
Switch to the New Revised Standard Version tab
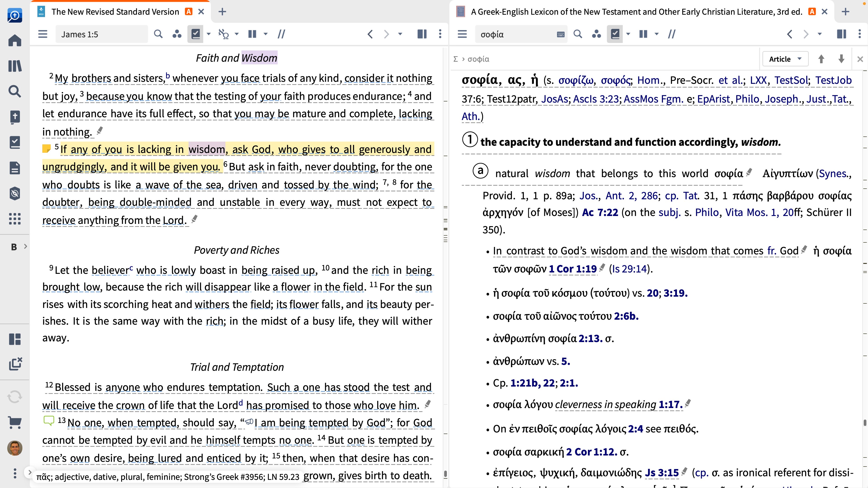[115, 12]
